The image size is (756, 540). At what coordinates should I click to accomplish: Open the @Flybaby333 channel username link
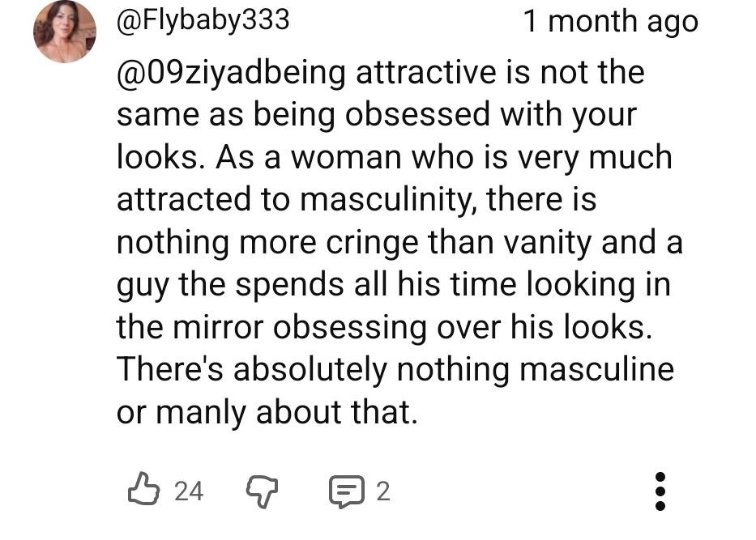click(x=203, y=20)
